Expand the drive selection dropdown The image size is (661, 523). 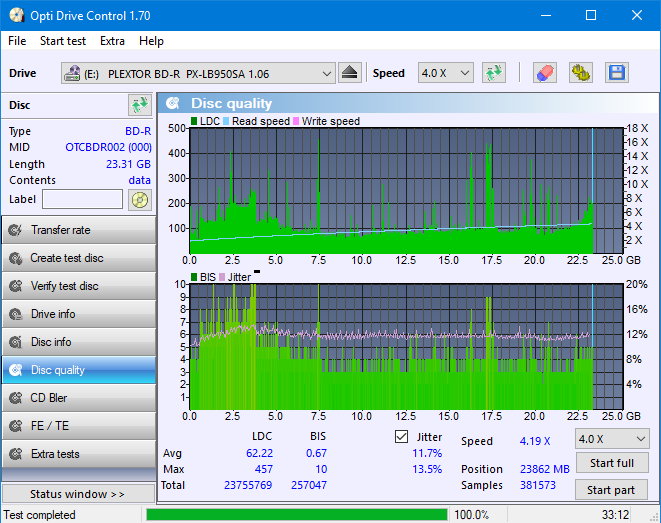tap(326, 74)
